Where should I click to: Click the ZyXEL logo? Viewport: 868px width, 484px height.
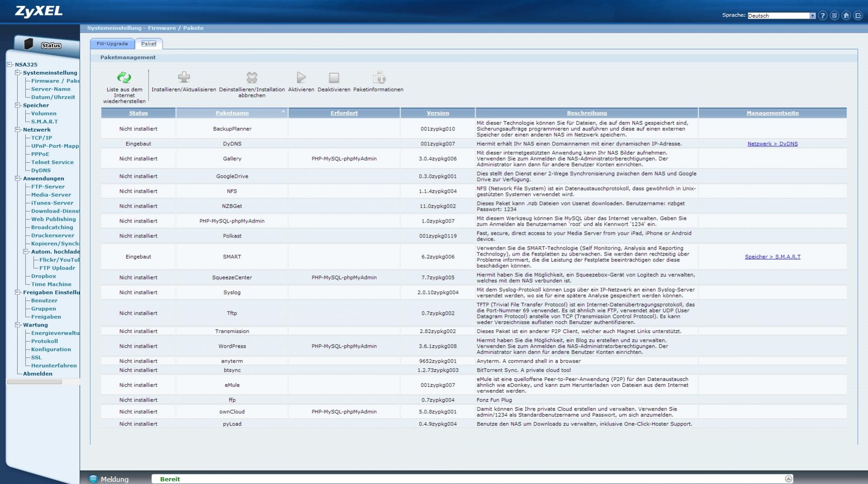[x=39, y=11]
